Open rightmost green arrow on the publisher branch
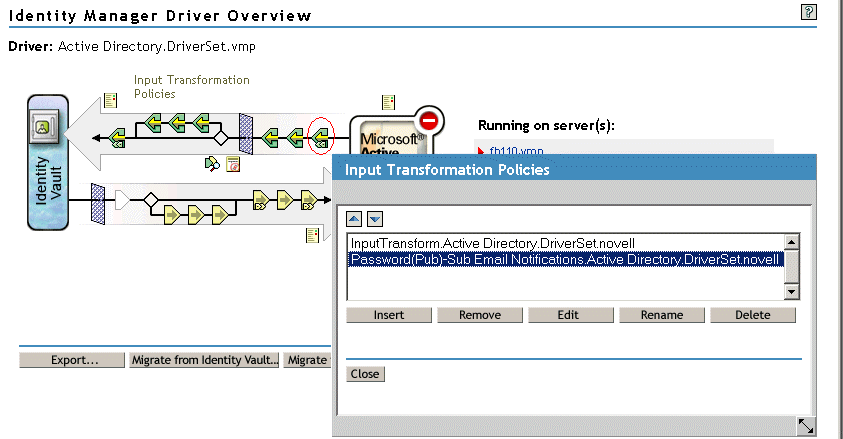This screenshot has width=843, height=439. [x=201, y=123]
